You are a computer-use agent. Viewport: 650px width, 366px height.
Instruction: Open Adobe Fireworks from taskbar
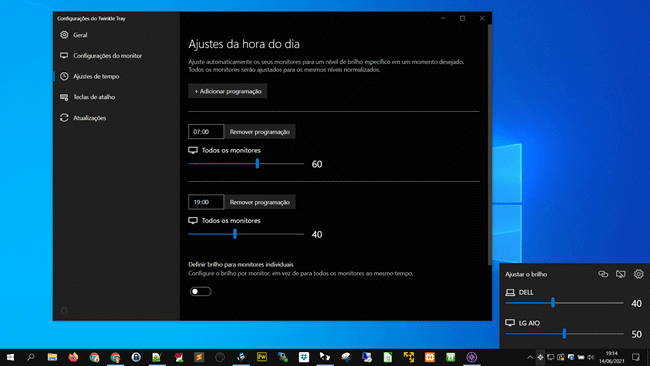(262, 357)
